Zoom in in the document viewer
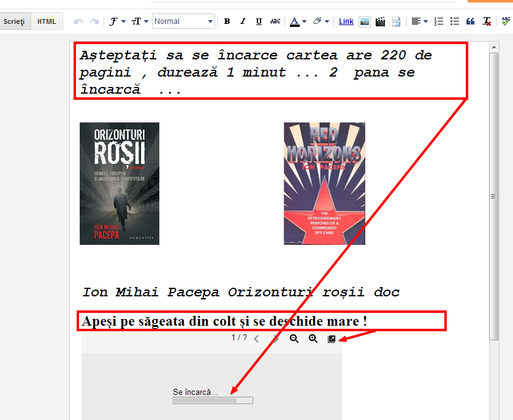This screenshot has height=420, width=513. tap(313, 339)
